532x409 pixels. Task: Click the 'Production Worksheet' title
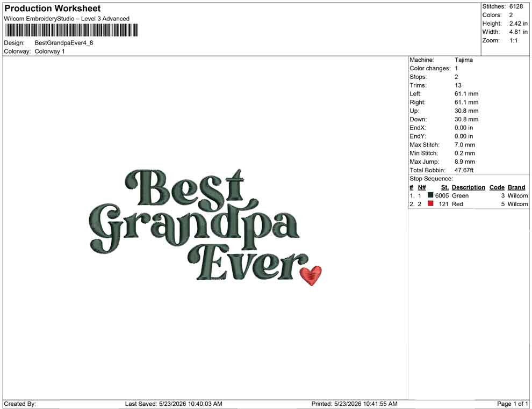click(x=52, y=8)
